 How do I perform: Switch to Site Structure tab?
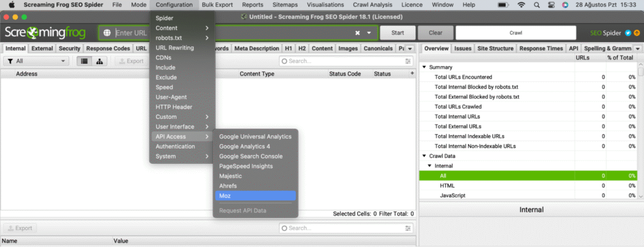click(x=496, y=49)
